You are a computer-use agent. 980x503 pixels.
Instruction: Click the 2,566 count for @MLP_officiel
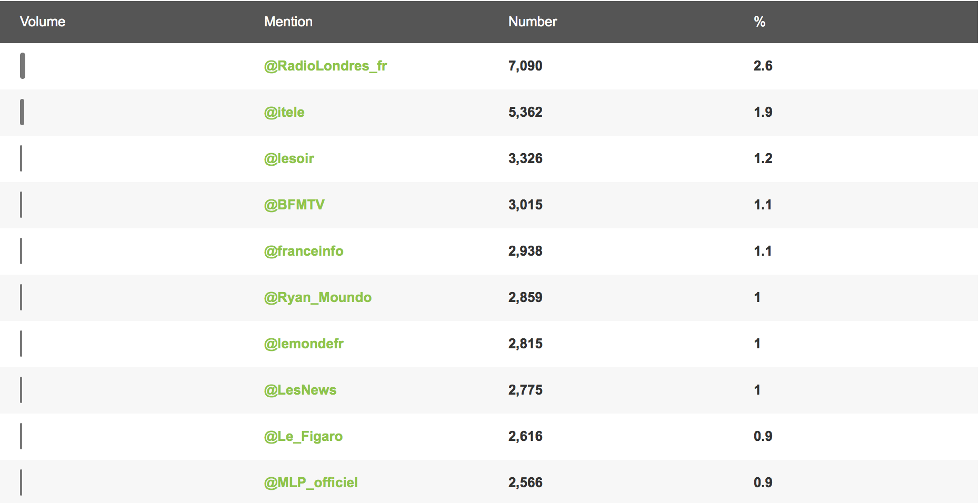coord(525,482)
